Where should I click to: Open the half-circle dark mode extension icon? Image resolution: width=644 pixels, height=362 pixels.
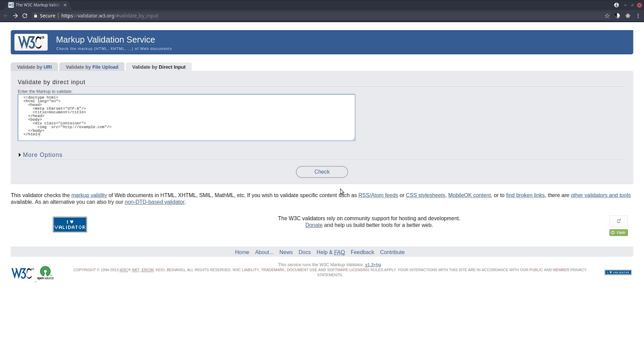tap(618, 16)
